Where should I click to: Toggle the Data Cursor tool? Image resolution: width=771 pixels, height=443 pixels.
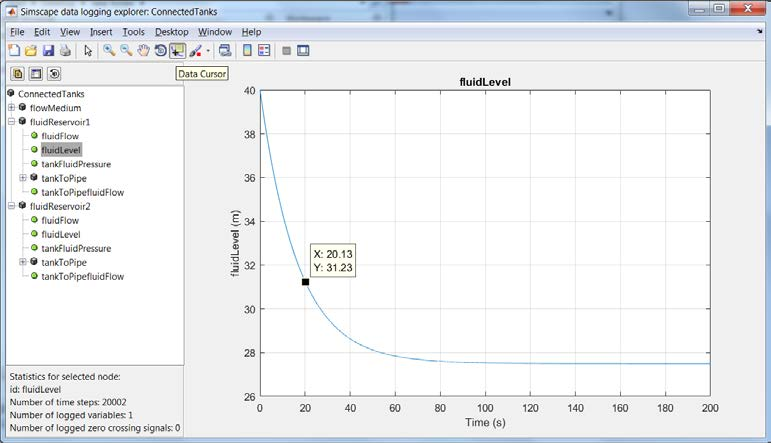pos(177,50)
